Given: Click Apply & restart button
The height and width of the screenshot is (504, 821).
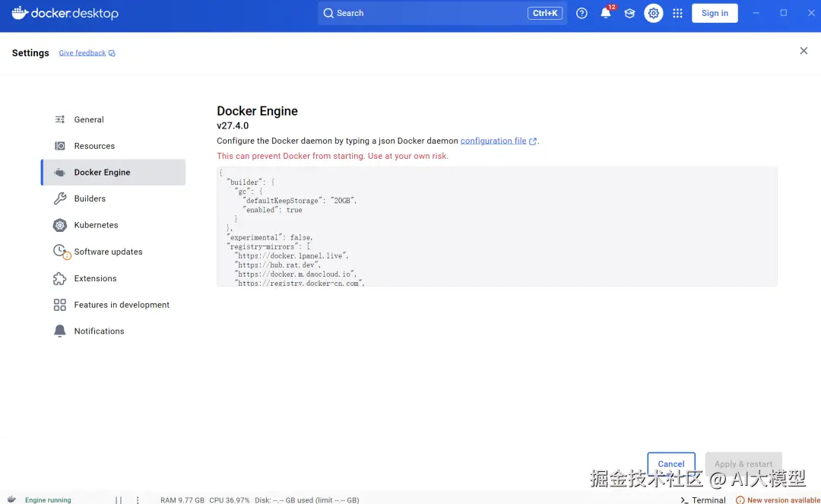Looking at the screenshot, I should pyautogui.click(x=743, y=464).
